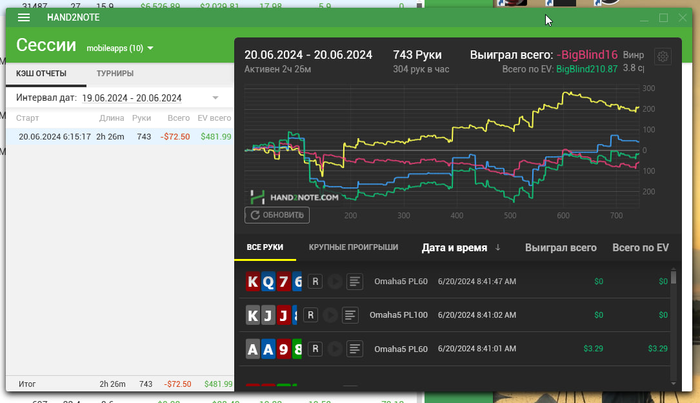Click the -BigBlind16 total winnings value
This screenshot has width=700, height=403.
click(587, 55)
